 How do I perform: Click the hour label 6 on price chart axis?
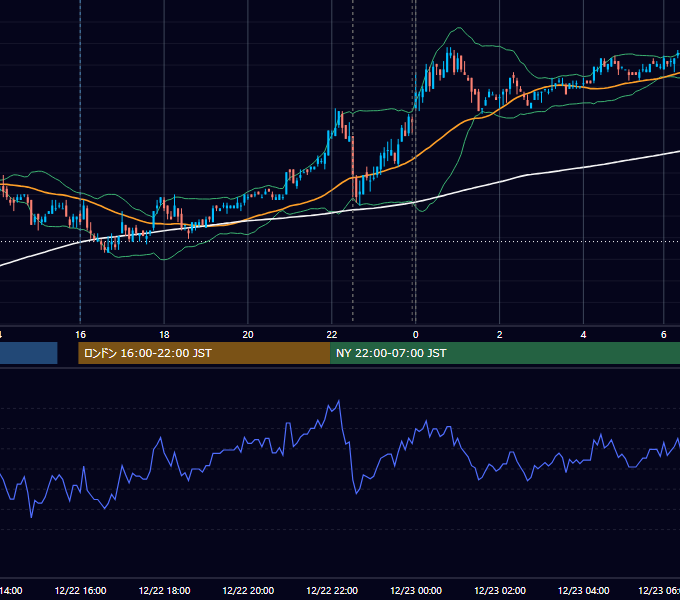point(664,335)
